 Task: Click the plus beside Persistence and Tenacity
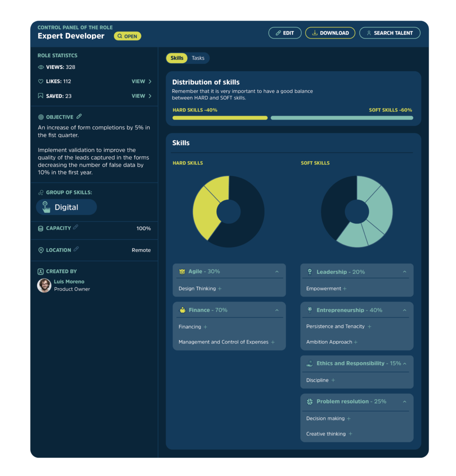tap(369, 327)
